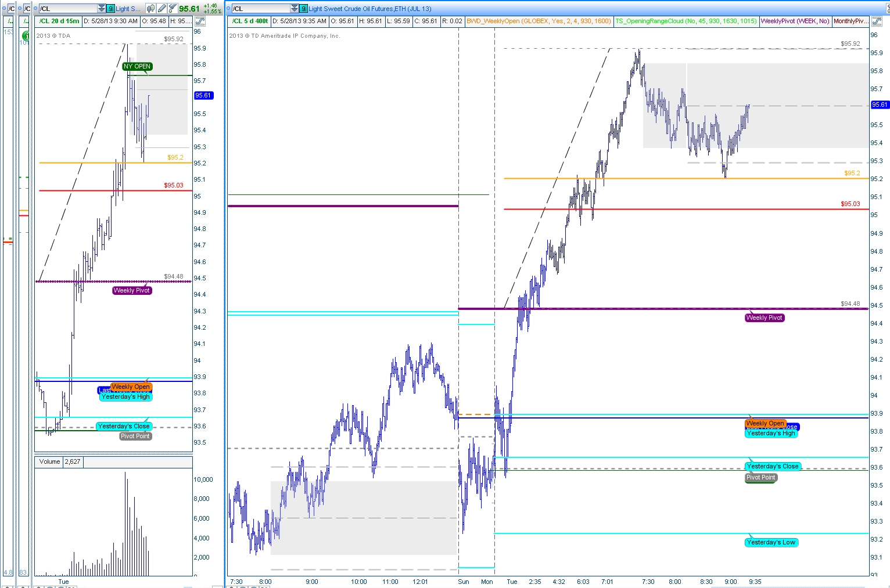This screenshot has height=588, width=890.
Task: Click the $95.03 red level label on left chart
Action: coord(174,185)
